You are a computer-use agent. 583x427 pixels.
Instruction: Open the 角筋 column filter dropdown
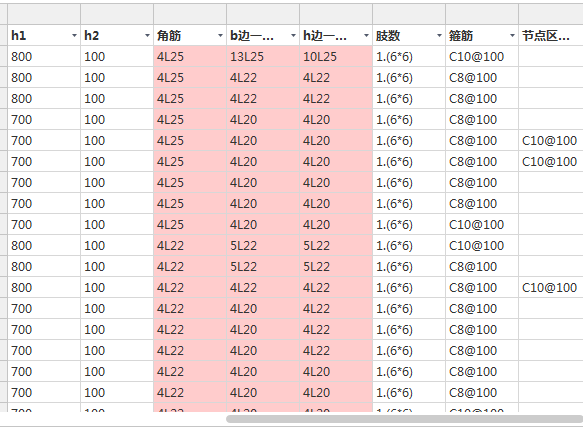[220, 36]
